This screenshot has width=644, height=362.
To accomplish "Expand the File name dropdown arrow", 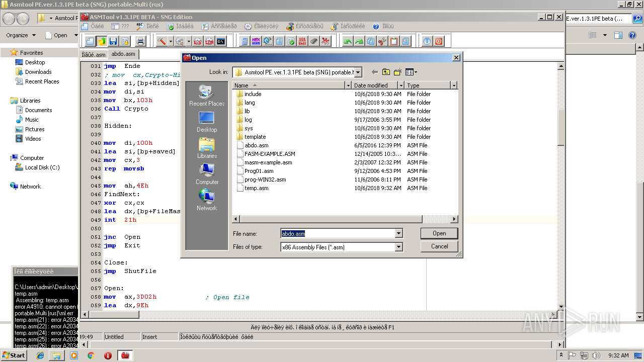I will pyautogui.click(x=398, y=233).
